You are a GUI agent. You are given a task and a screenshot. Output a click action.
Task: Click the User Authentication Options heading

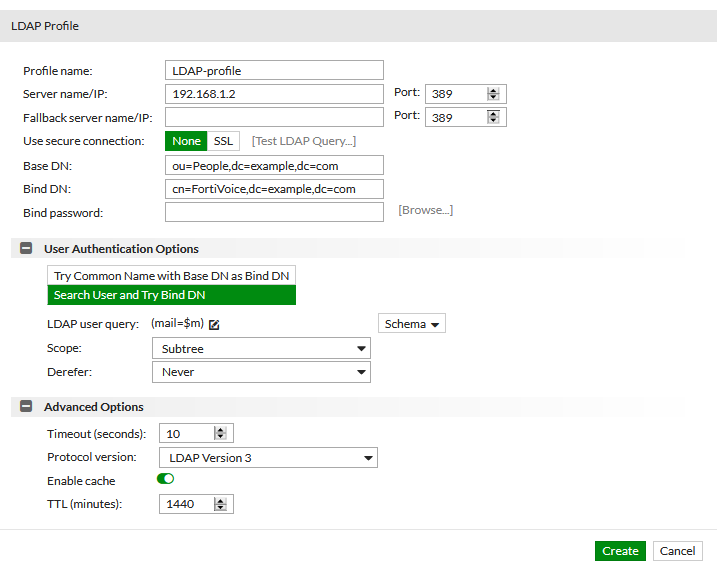(x=121, y=249)
